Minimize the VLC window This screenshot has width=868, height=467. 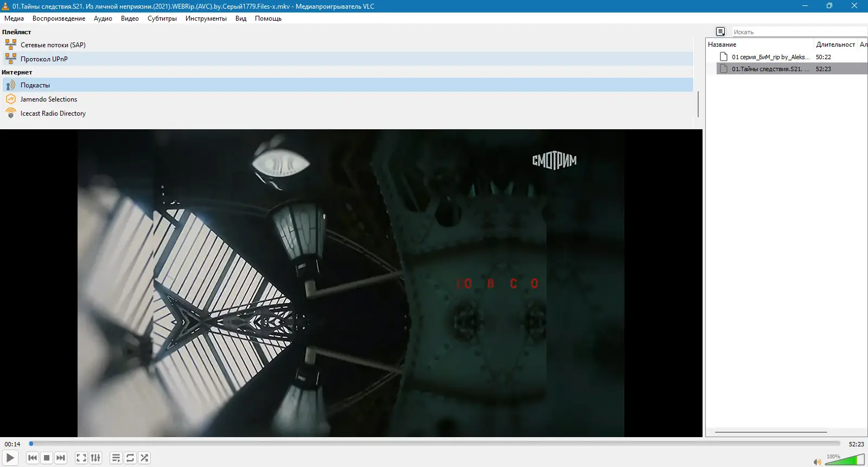pos(805,6)
